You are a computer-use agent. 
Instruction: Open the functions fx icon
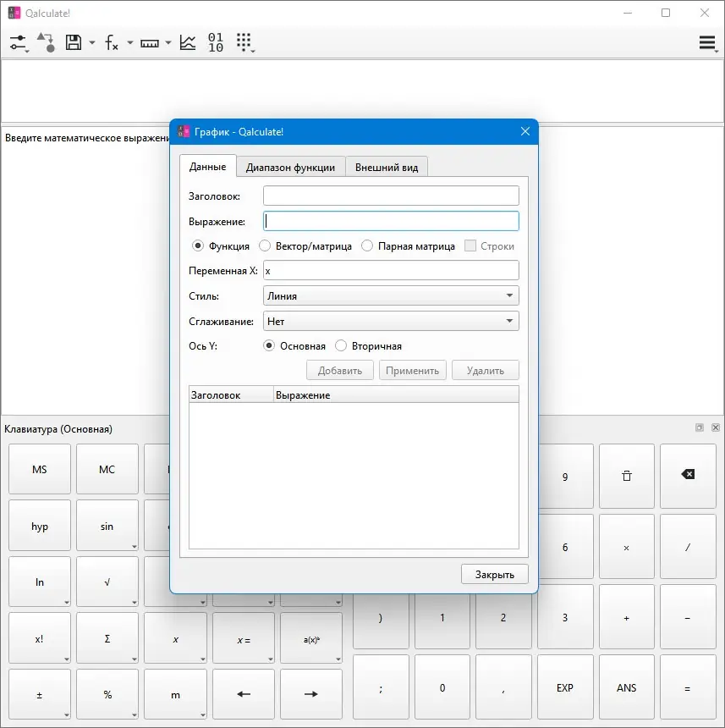pyautogui.click(x=112, y=42)
